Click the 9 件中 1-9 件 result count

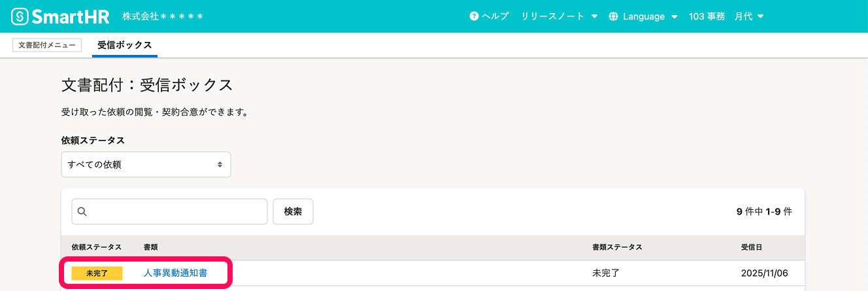764,212
